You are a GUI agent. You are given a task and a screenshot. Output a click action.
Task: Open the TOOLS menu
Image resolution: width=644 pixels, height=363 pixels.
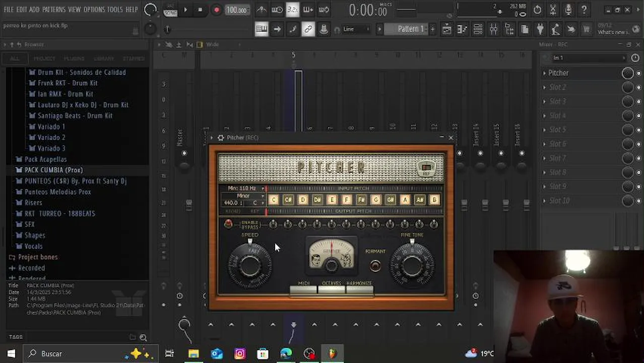pyautogui.click(x=114, y=10)
